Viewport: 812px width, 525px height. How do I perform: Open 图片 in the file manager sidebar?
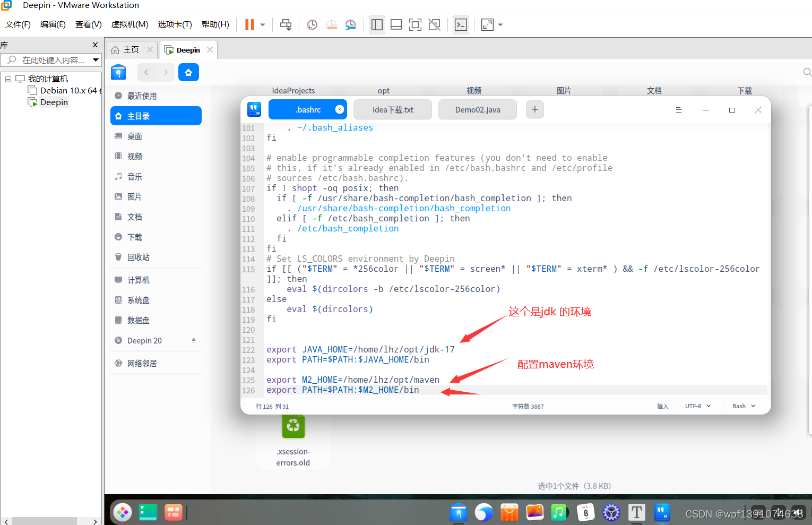(156, 197)
